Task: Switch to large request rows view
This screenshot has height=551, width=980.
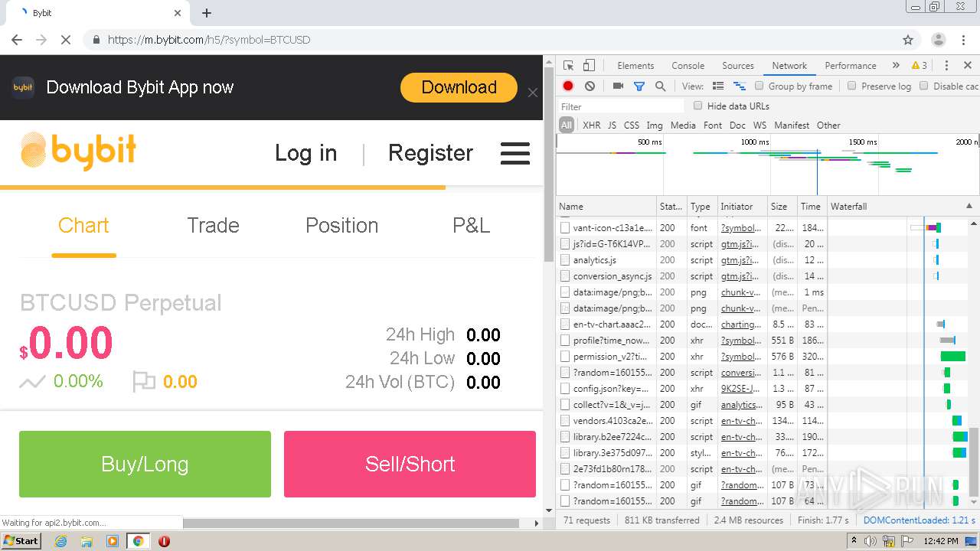Action: tap(718, 86)
